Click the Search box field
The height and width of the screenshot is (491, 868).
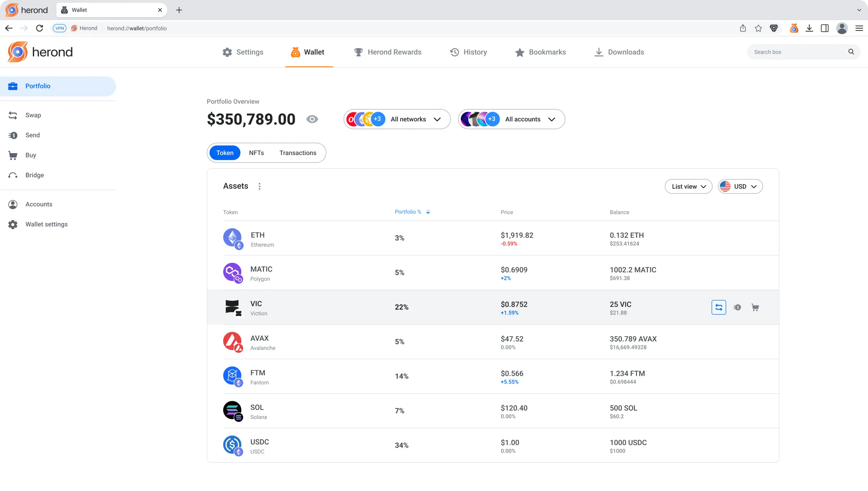[x=804, y=52]
